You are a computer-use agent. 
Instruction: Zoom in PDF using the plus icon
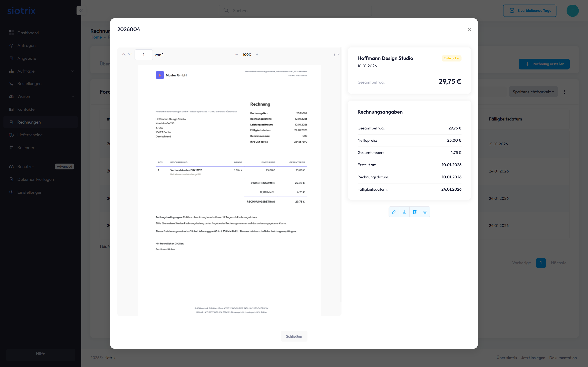click(257, 55)
